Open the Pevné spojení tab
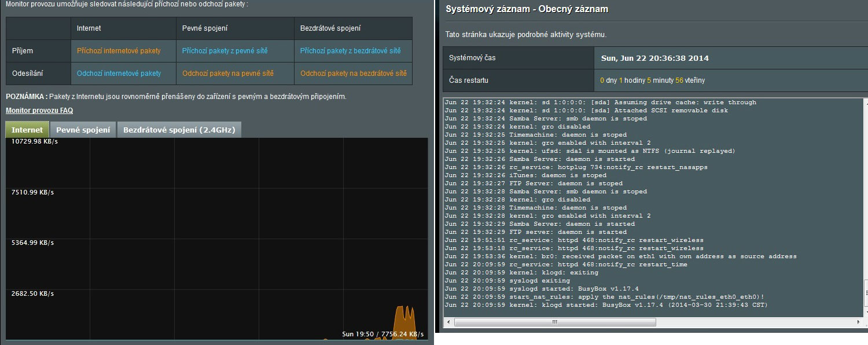Viewport: 868px width, 345px height. [83, 130]
